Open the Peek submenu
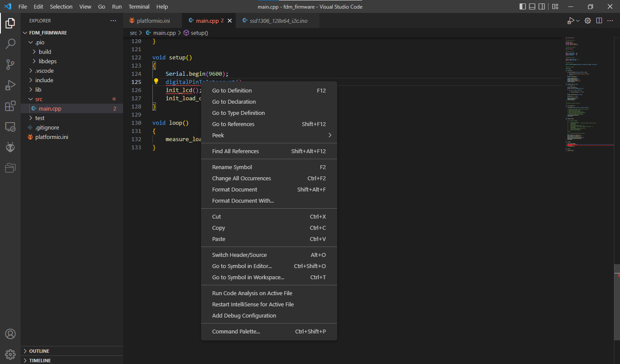This screenshot has width=620, height=364. [269, 135]
